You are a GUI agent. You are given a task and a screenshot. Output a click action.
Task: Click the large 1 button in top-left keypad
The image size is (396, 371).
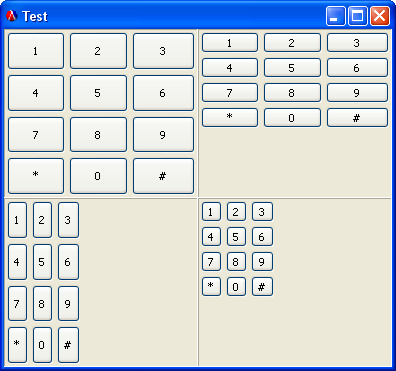click(36, 51)
